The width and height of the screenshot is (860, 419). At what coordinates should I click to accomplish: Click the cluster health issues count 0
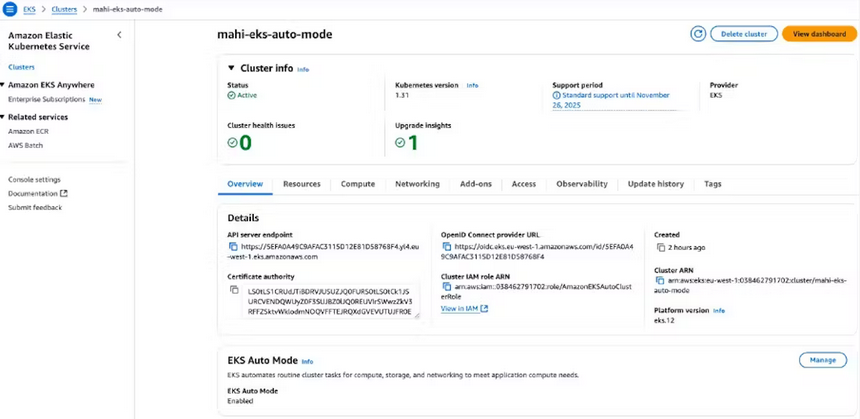pyautogui.click(x=246, y=143)
